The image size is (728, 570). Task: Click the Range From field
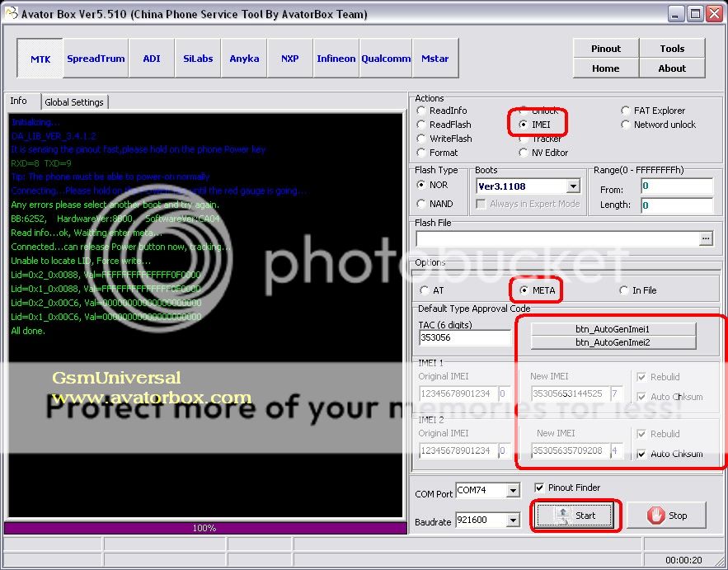tap(677, 186)
